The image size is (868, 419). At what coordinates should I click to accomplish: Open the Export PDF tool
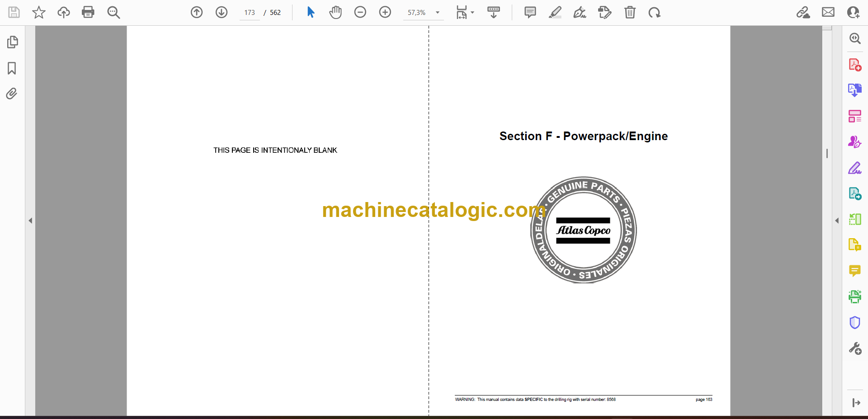855,90
